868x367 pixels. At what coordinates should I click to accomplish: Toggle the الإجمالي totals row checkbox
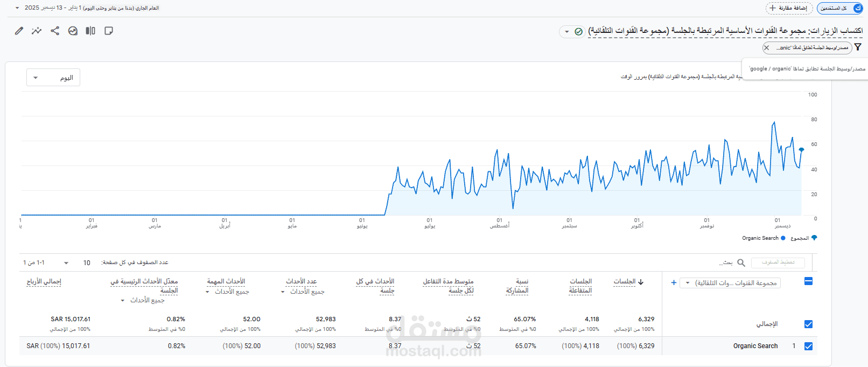(808, 324)
